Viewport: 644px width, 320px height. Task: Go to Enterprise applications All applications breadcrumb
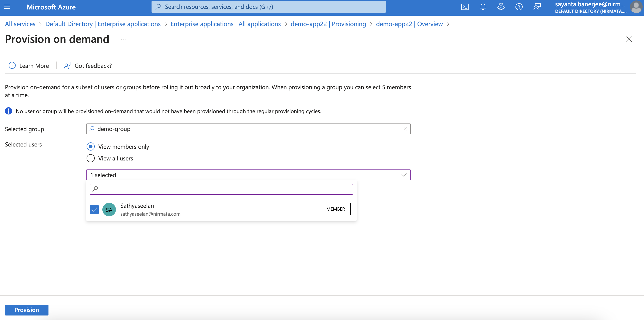click(225, 24)
